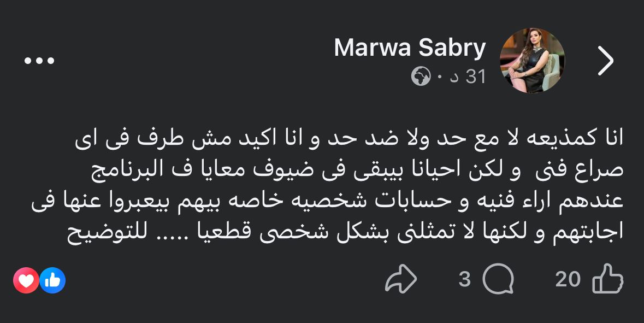Viewport: 644px width, 323px height.
Task: Tap the share arrow icon
Action: [401, 280]
